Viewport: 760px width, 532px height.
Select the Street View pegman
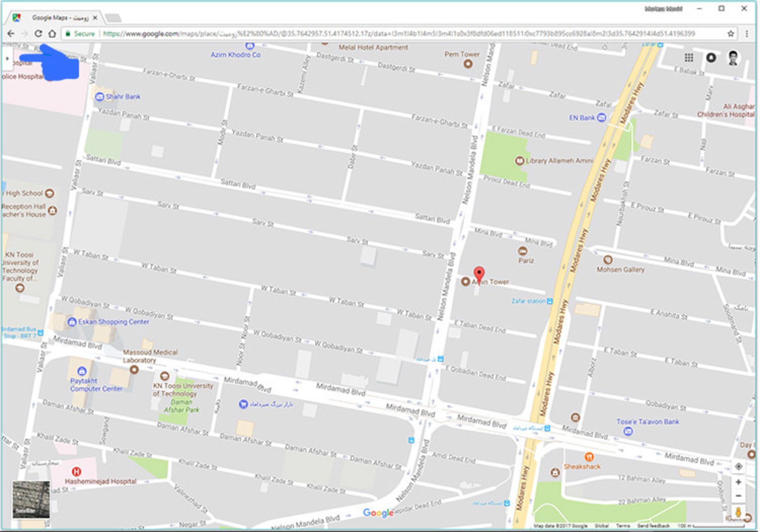[738, 512]
